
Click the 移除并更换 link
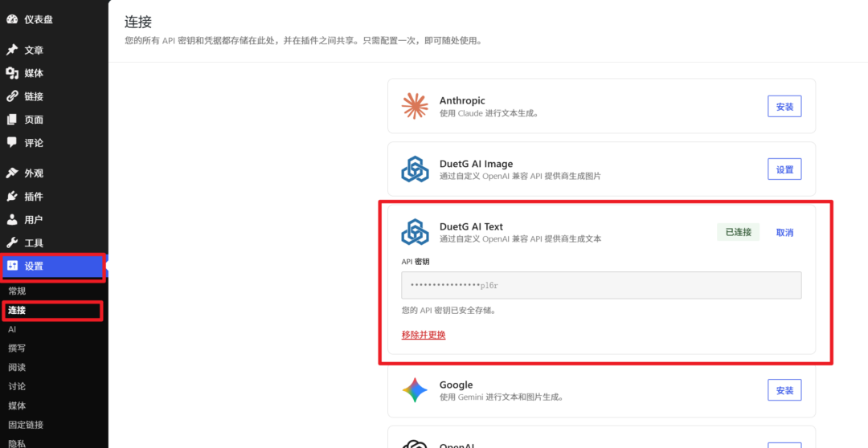424,335
